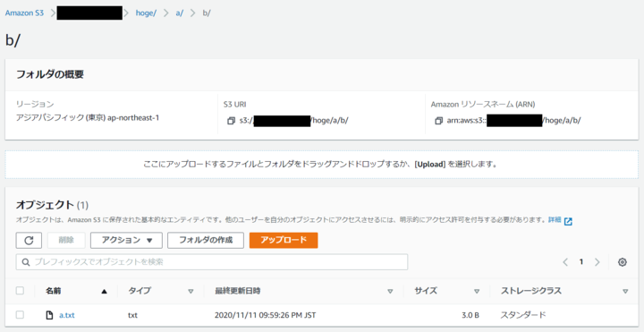Click the 2020/11/11 09:59:26 PM JST cell
This screenshot has width=644, height=332.
click(x=266, y=316)
